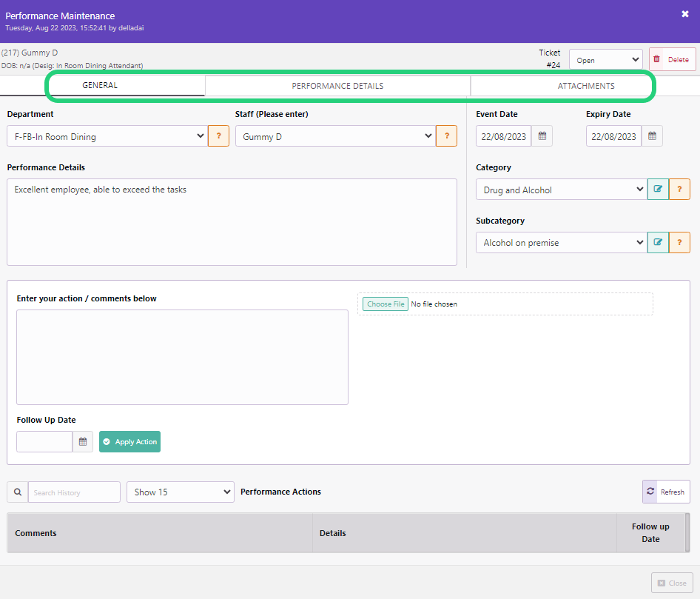
Task: Expand the Show 15 dropdown
Action: coord(181,492)
